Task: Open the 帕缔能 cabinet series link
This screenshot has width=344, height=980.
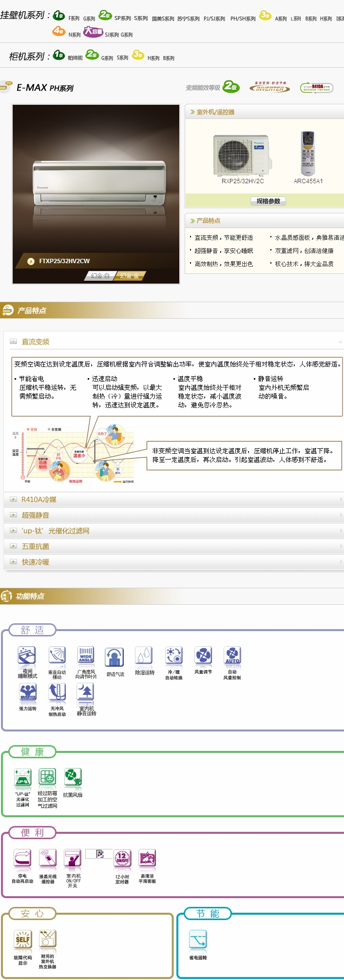Action: pyautogui.click(x=75, y=58)
